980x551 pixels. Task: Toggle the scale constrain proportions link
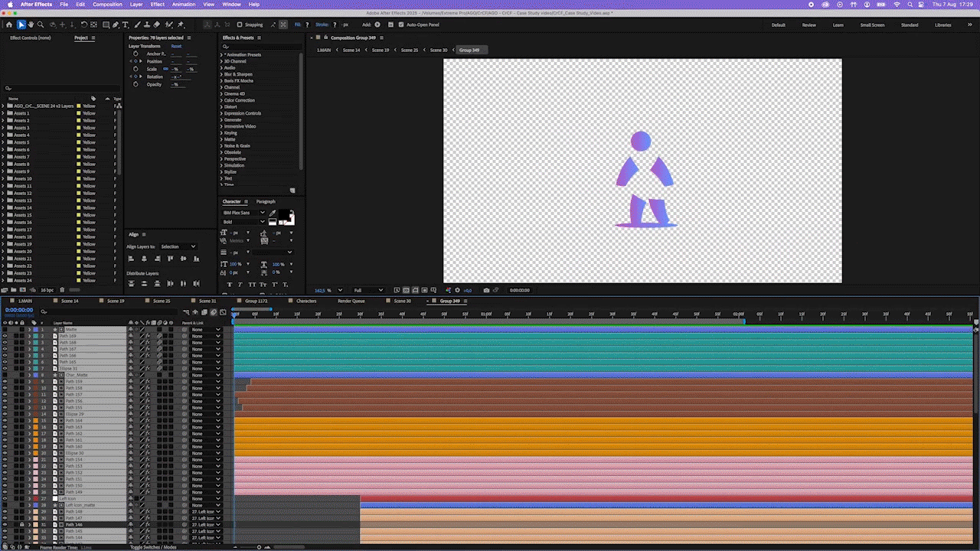[x=166, y=69]
